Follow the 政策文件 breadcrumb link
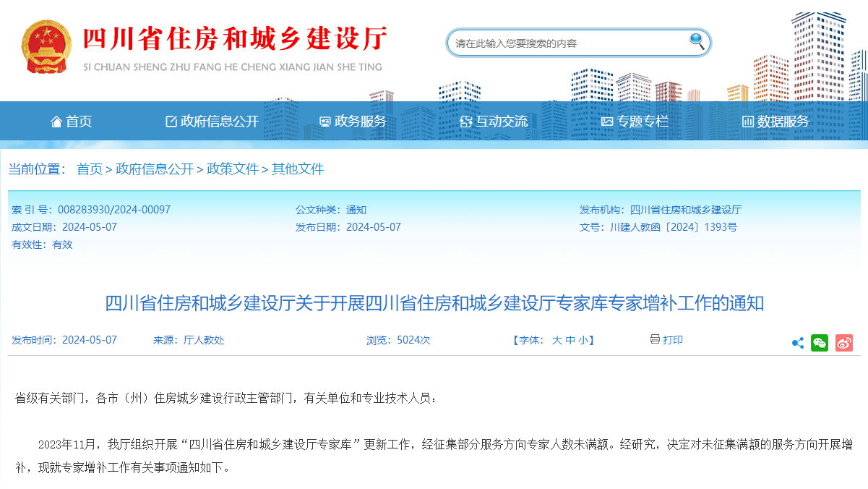Screen dimensions: 868x489 pyautogui.click(x=232, y=169)
